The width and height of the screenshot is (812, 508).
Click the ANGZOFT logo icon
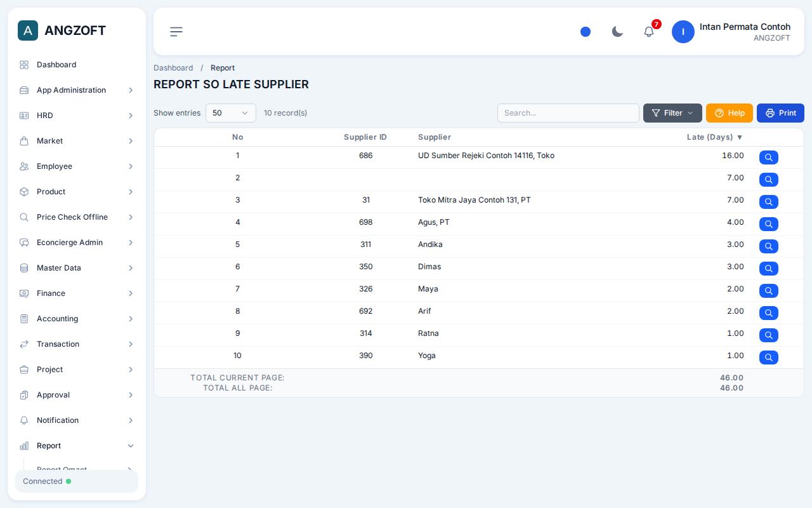point(28,30)
